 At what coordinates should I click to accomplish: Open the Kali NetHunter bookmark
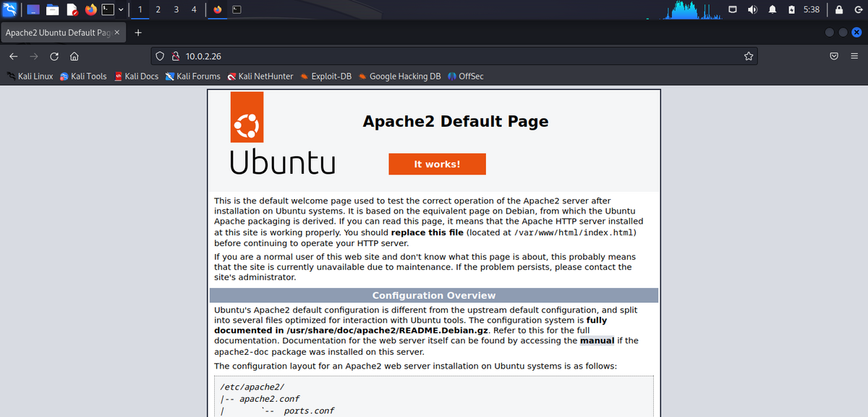(260, 76)
